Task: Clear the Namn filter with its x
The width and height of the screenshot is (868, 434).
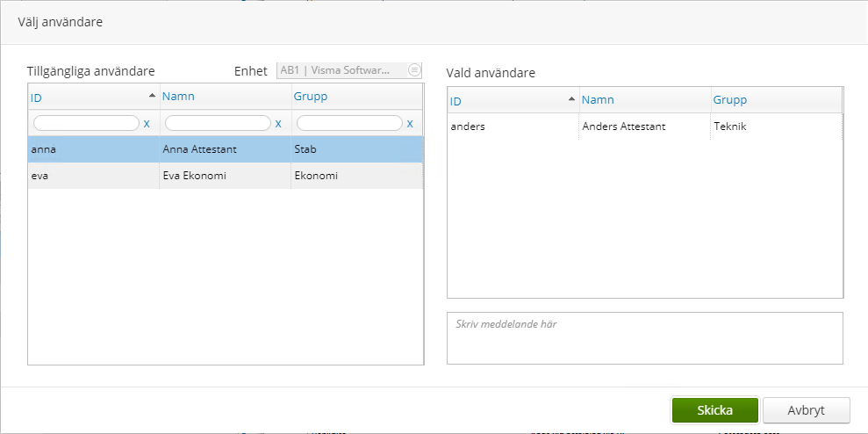Action: (278, 124)
